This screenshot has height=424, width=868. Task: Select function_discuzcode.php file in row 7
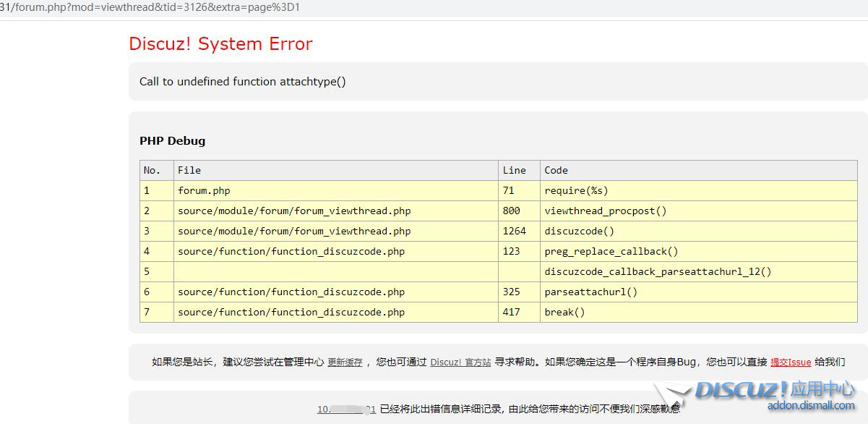point(336,313)
